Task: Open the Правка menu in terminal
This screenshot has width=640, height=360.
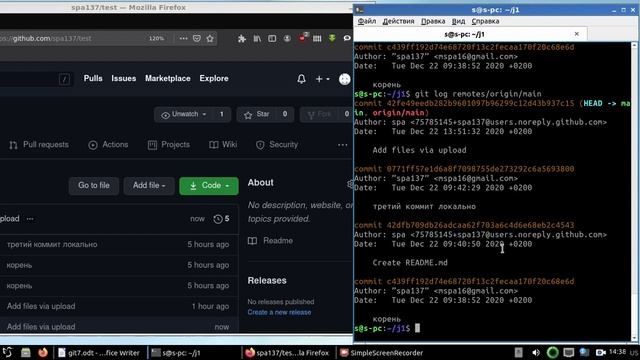Action: pos(433,21)
